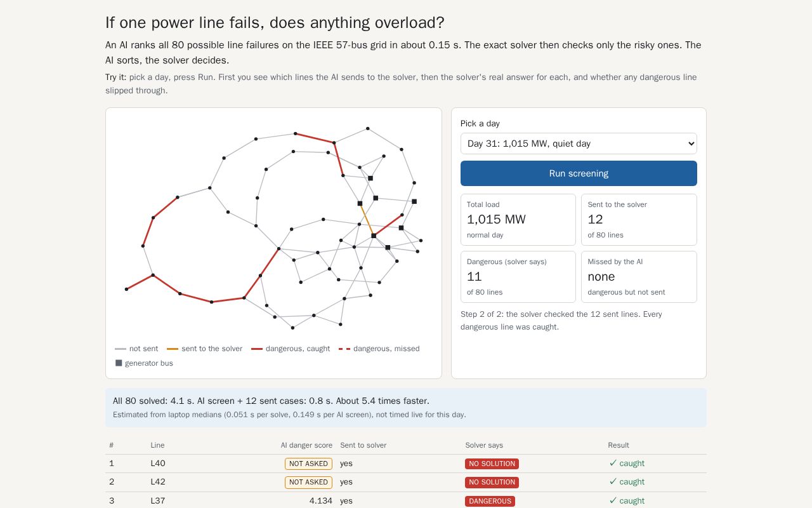Click the orange sent-to-solver line in the grid
Image resolution: width=812 pixels, height=508 pixels.
(x=367, y=220)
